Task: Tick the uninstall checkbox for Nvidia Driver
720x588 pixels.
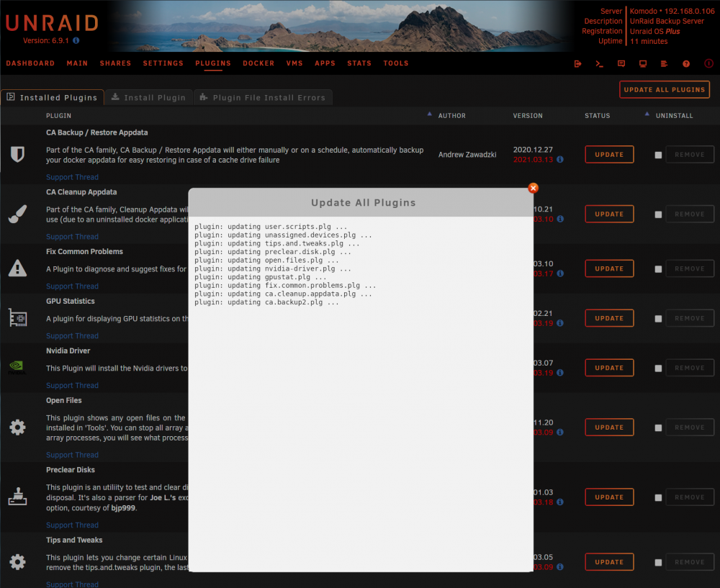Action: [x=658, y=368]
